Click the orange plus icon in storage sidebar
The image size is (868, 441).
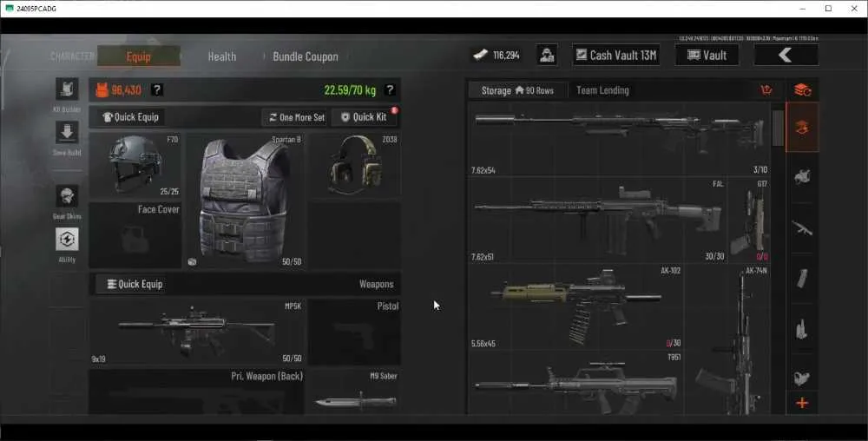click(x=802, y=404)
